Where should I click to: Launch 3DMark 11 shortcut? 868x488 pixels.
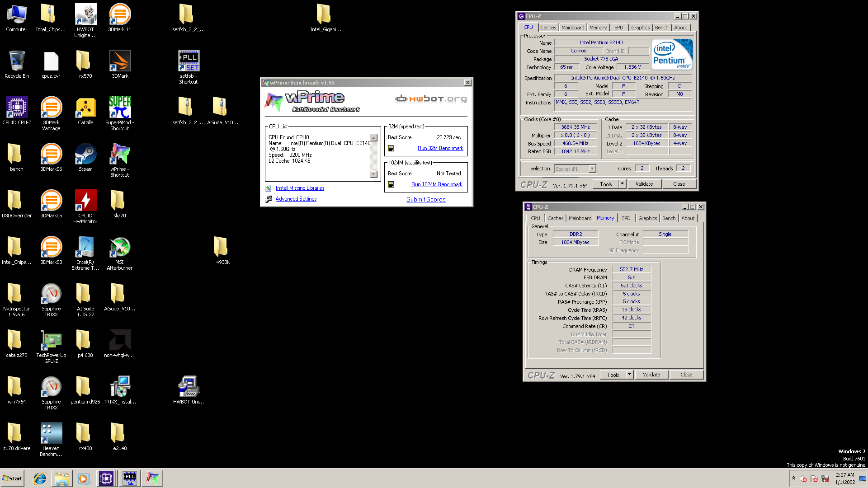(120, 18)
